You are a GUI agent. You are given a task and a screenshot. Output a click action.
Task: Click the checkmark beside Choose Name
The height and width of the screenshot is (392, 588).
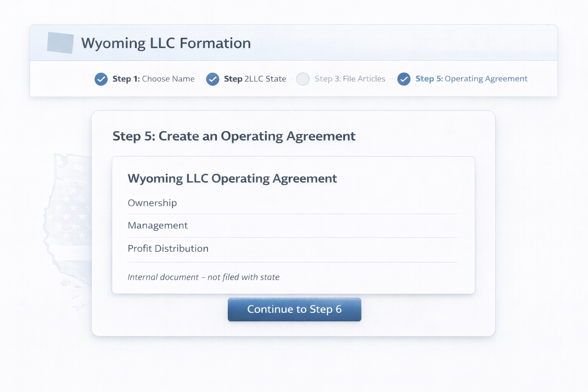[101, 79]
